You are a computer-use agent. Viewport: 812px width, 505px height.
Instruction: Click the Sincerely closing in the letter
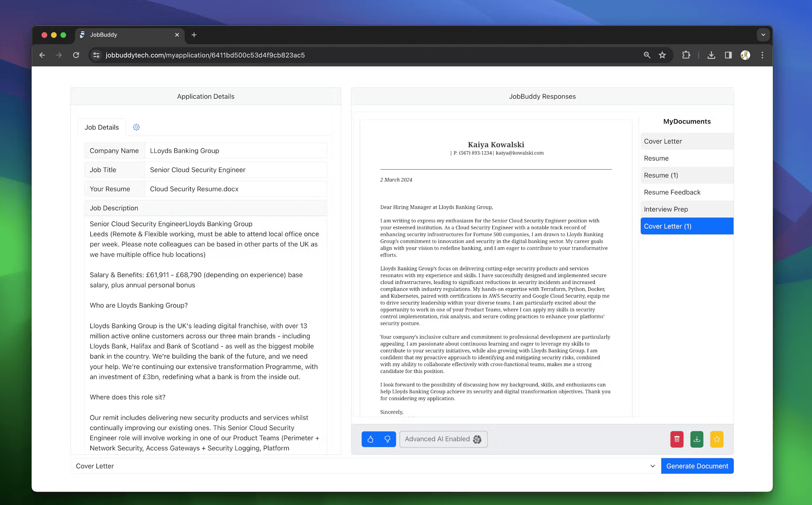(x=392, y=412)
